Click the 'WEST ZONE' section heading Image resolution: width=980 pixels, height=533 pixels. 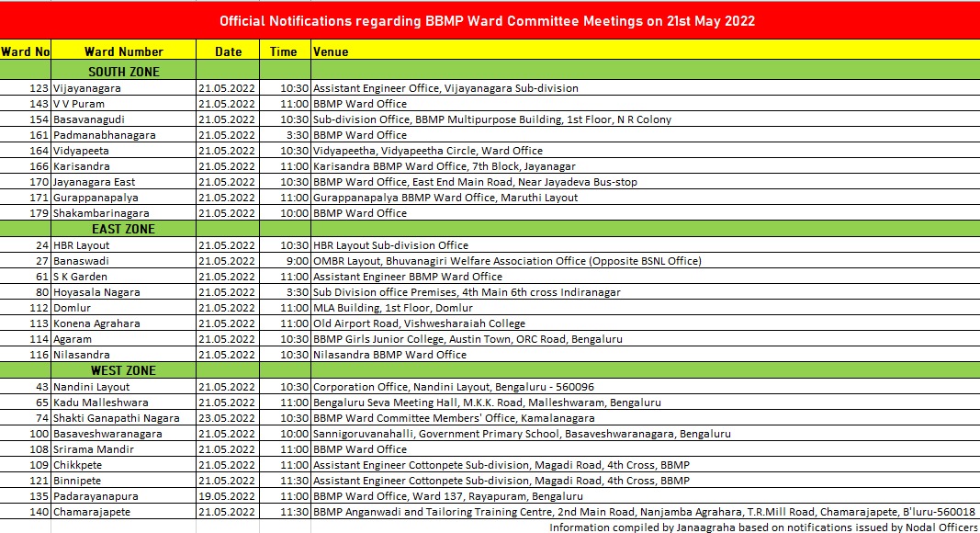(123, 370)
